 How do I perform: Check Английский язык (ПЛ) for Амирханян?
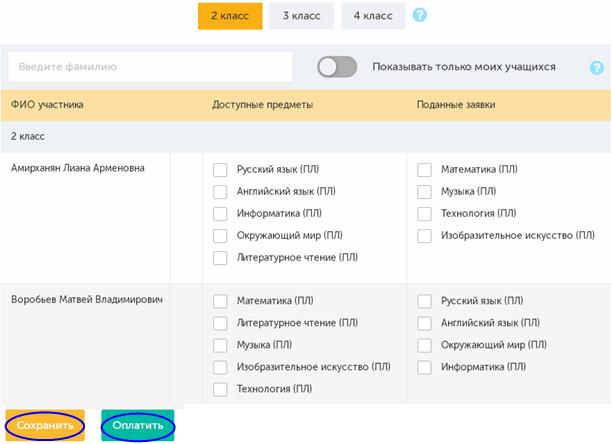pyautogui.click(x=220, y=192)
